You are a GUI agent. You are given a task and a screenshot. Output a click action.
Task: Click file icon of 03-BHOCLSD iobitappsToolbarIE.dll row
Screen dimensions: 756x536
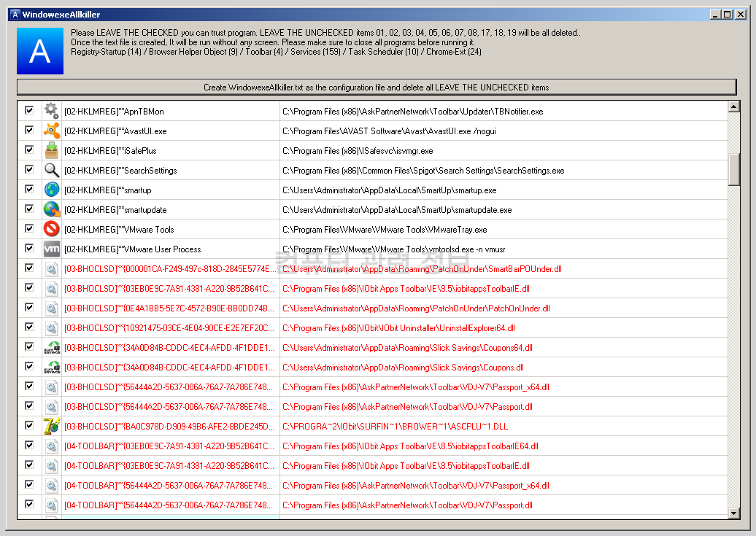[x=52, y=289]
